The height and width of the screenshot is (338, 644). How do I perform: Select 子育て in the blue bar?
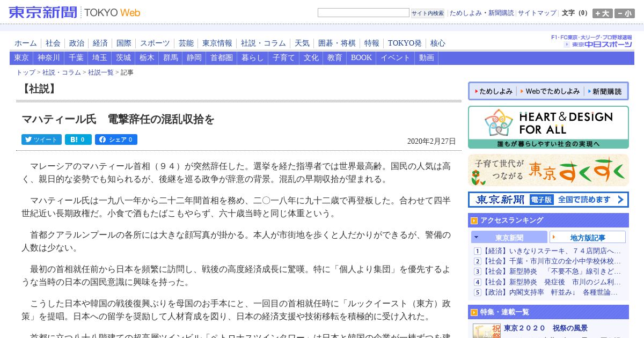(x=284, y=58)
